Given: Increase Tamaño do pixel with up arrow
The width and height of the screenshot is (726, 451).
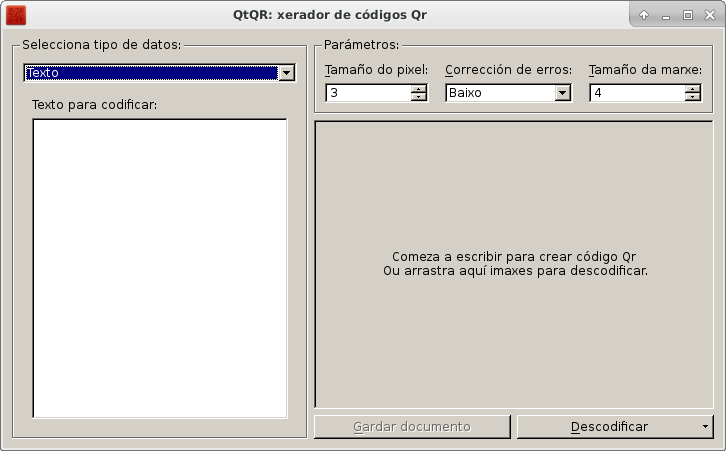Looking at the screenshot, I should pos(418,89).
